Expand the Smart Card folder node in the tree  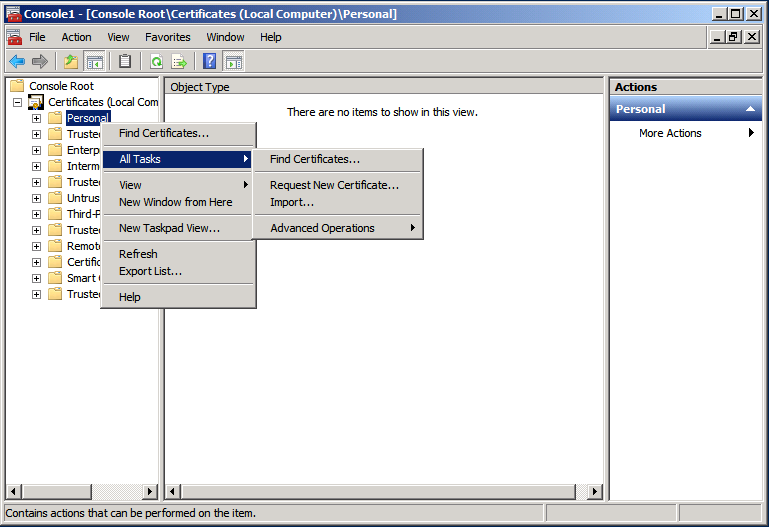36,278
